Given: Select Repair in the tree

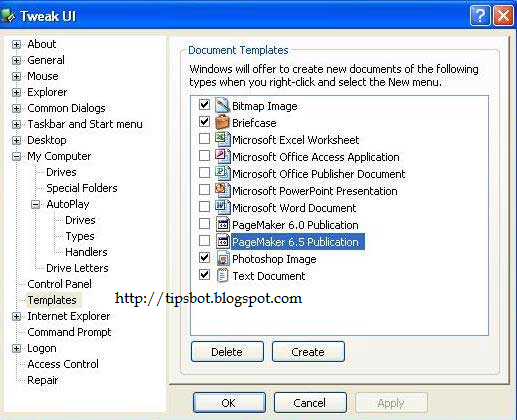Looking at the screenshot, I should pyautogui.click(x=43, y=380).
